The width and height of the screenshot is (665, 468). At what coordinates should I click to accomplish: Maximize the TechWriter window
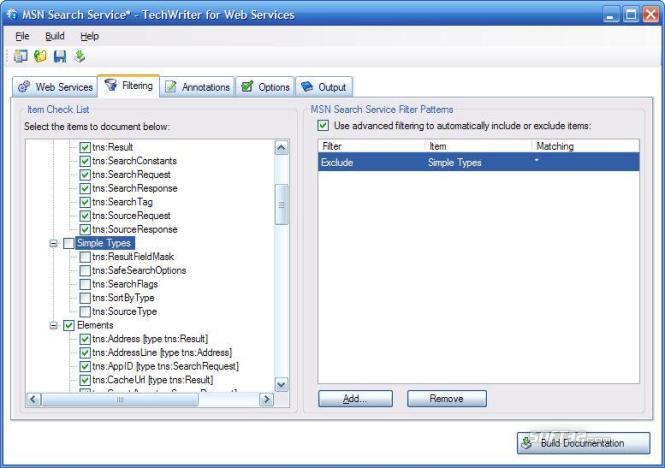point(631,15)
